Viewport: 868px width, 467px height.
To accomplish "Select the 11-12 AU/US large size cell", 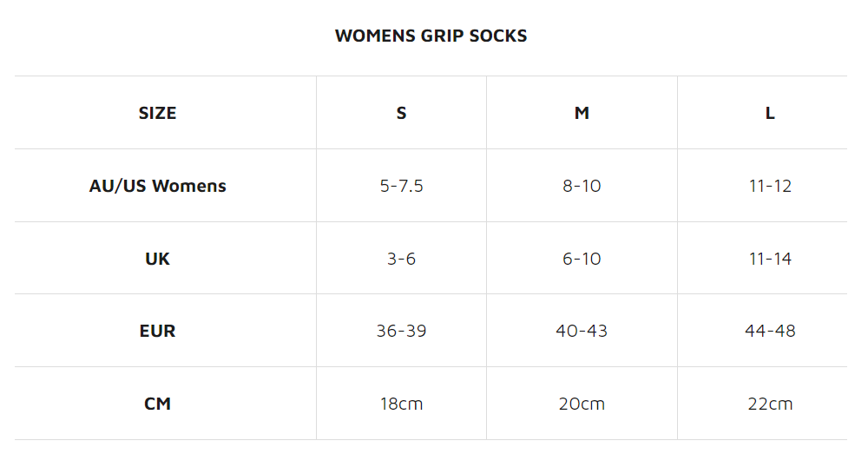I will [770, 186].
